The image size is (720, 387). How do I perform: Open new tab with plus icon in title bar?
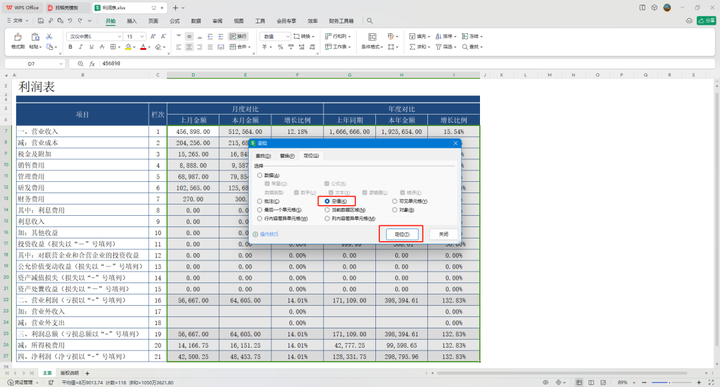click(x=175, y=8)
